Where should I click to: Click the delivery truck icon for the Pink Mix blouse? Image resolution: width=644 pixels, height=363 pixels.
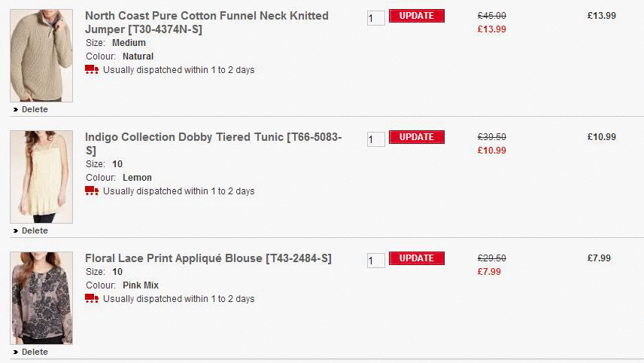pos(92,299)
